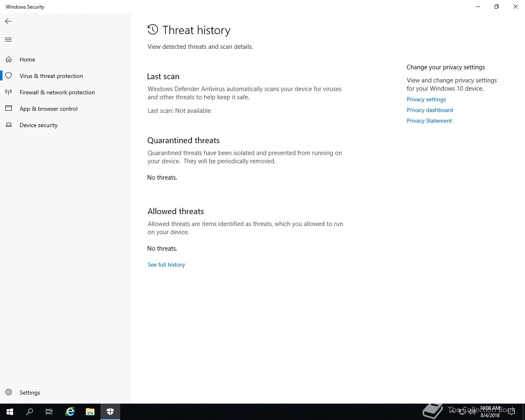Image resolution: width=525 pixels, height=420 pixels.
Task: Open File Explorer from the taskbar
Action: click(90, 412)
